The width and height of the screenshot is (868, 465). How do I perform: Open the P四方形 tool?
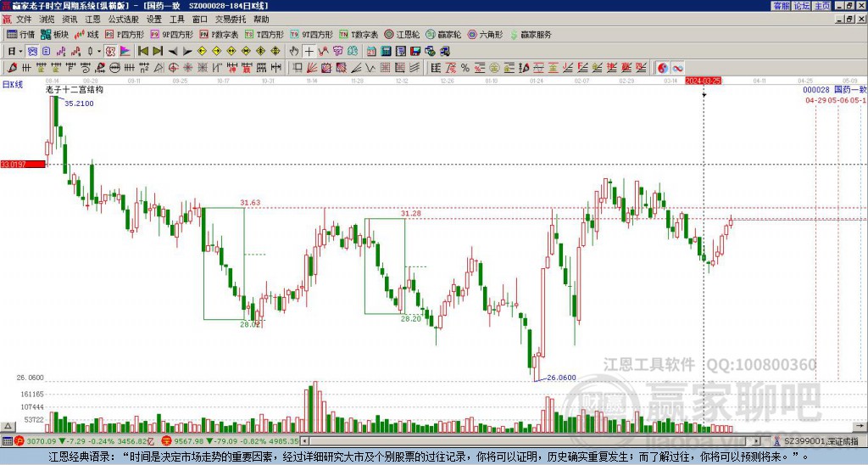(x=125, y=34)
